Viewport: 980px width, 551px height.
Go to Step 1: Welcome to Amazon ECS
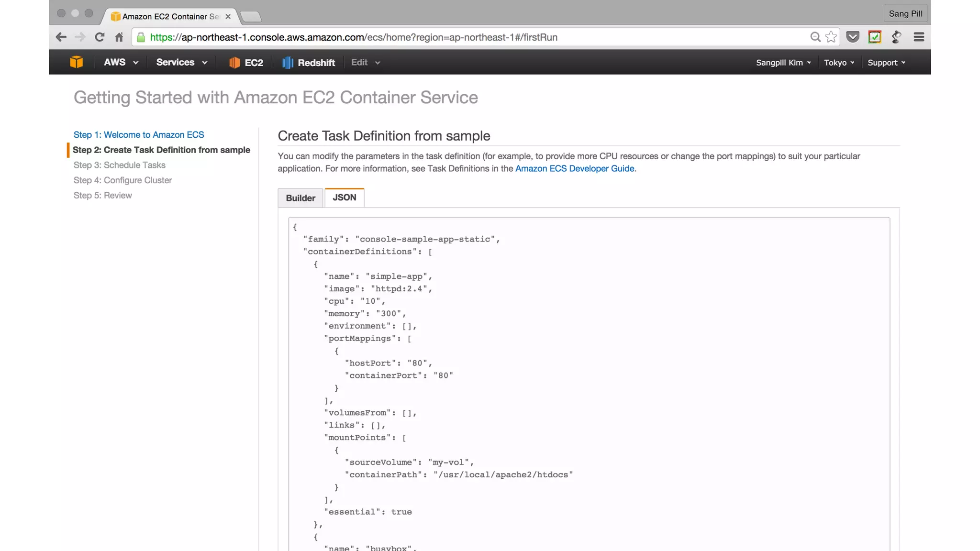pos(139,135)
